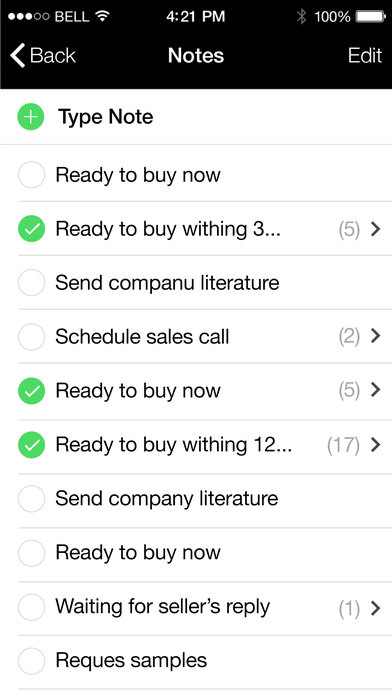Select the 'Send company literature' note row
The image size is (392, 696).
[205, 501]
